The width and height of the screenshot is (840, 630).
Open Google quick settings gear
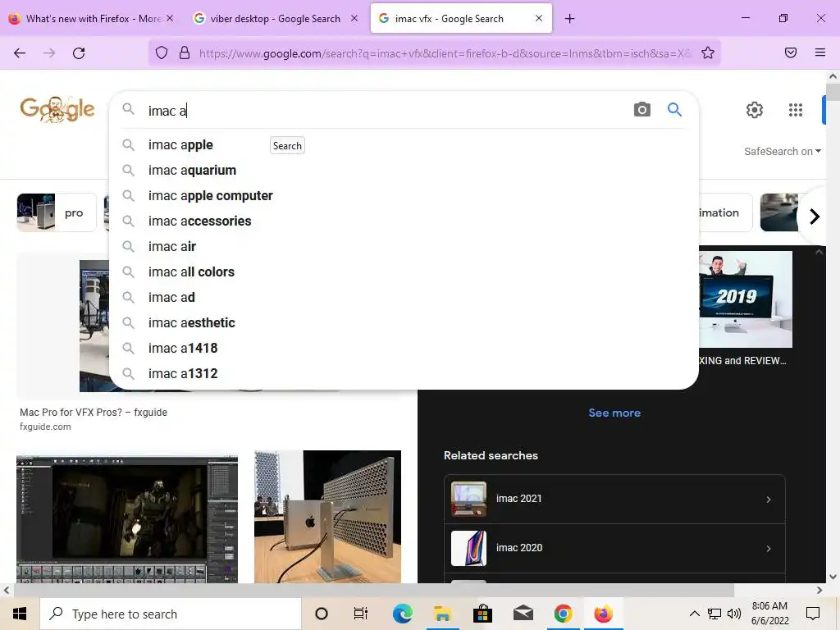755,110
